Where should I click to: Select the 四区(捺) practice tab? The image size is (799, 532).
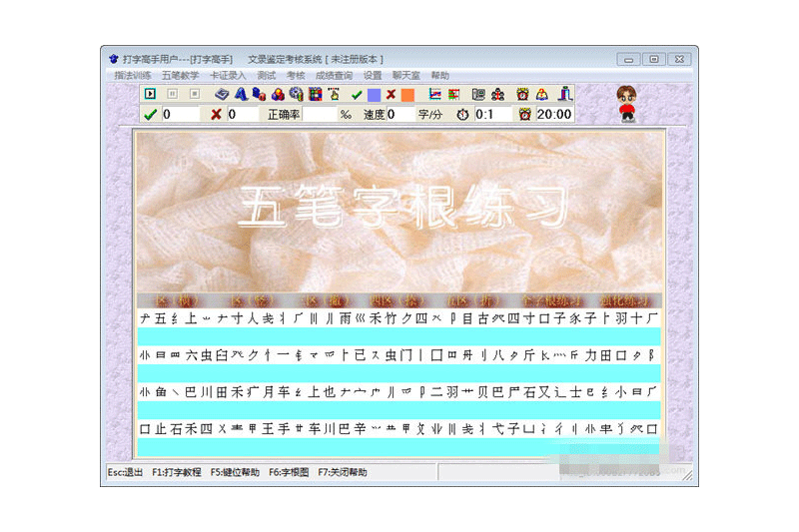[x=397, y=300]
